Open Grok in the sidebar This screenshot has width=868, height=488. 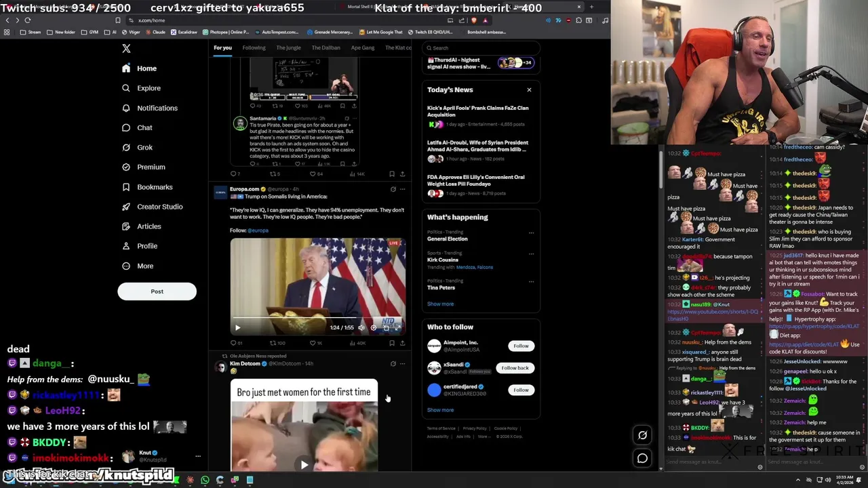click(137, 147)
